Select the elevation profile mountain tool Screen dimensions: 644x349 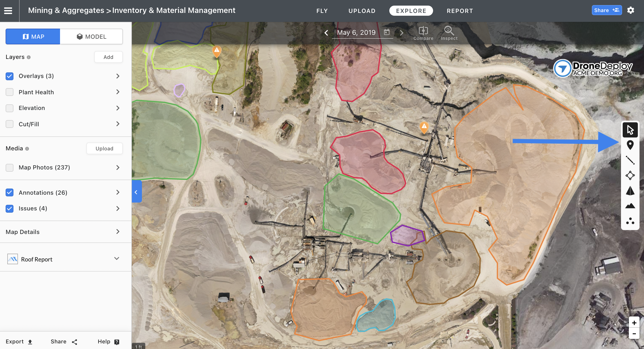(630, 206)
